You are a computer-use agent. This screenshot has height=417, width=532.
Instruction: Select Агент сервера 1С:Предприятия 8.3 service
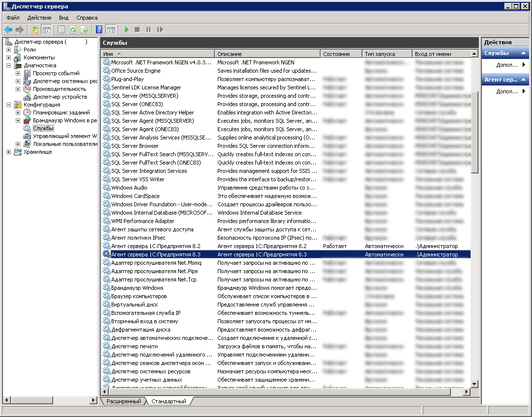(x=286, y=254)
